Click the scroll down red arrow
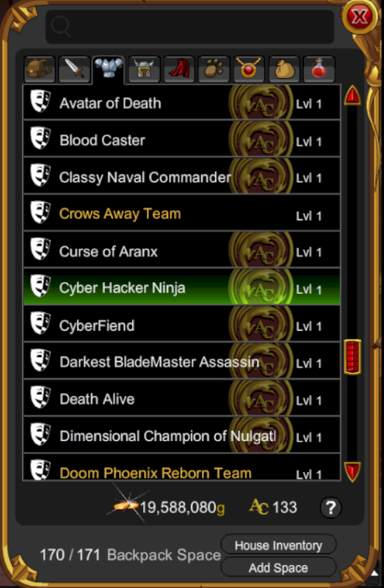The width and height of the screenshot is (384, 588). pyautogui.click(x=352, y=471)
